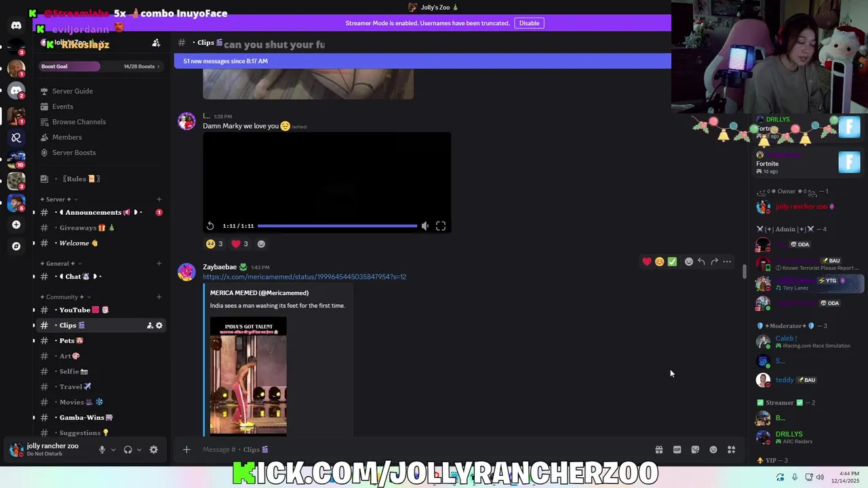868x488 pixels.
Task: React with green checkmark on hover toolbar
Action: (x=672, y=262)
